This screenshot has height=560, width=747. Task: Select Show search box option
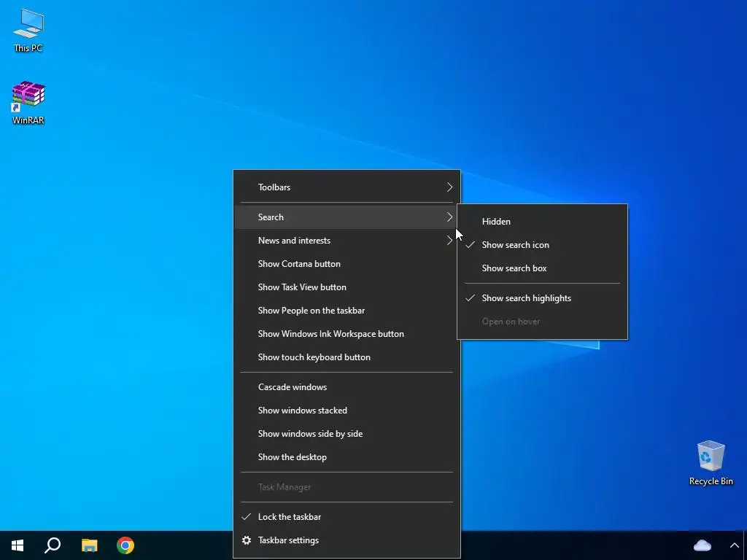point(542,268)
